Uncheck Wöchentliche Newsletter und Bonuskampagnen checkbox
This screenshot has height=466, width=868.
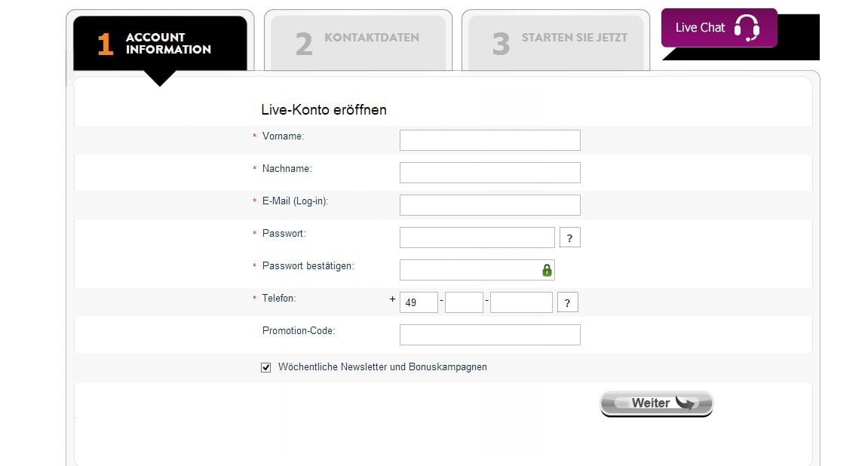point(265,367)
